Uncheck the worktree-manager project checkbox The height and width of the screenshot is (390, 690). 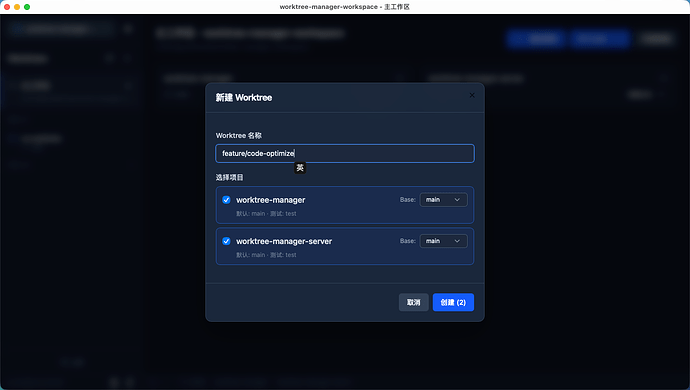(x=226, y=200)
